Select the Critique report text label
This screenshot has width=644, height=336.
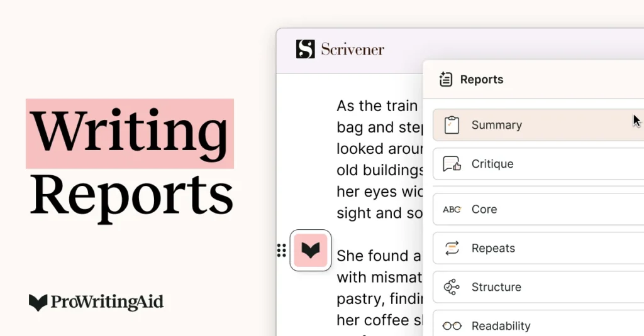tap(492, 164)
